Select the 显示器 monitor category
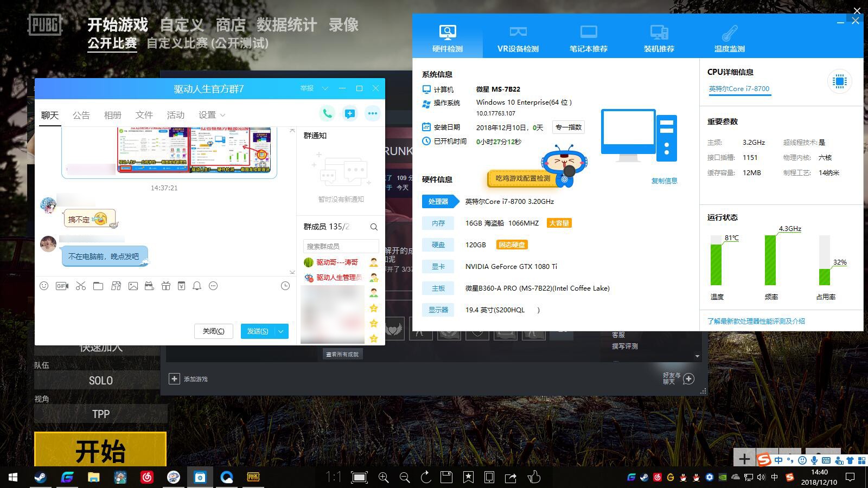 [x=438, y=310]
